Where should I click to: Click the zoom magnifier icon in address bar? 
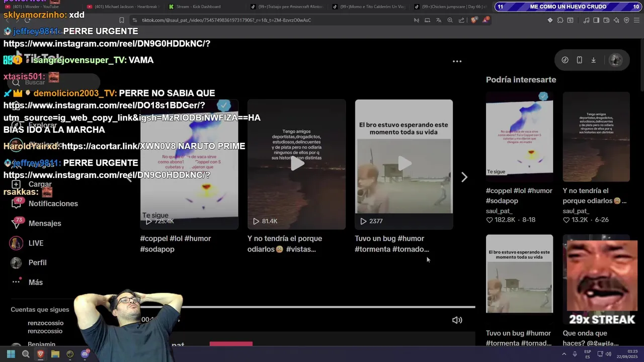coord(450,20)
